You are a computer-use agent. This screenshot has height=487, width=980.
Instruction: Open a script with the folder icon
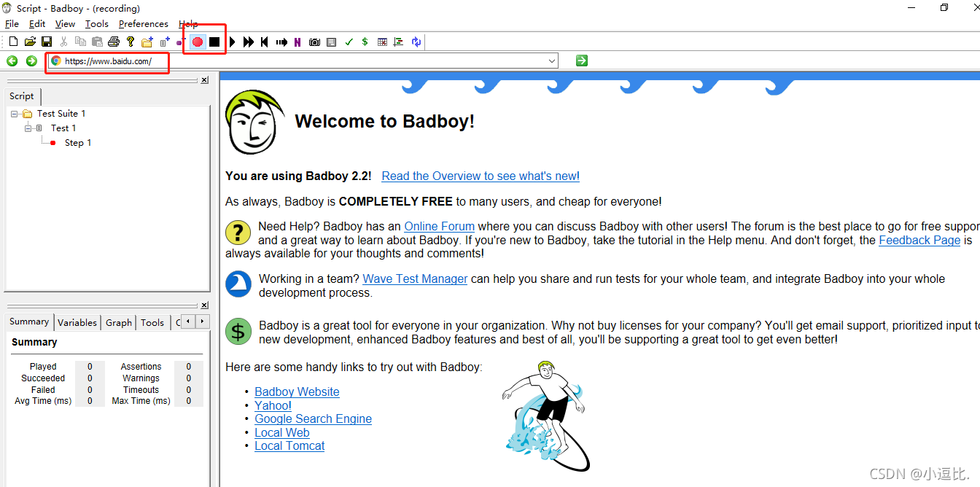tap(30, 42)
